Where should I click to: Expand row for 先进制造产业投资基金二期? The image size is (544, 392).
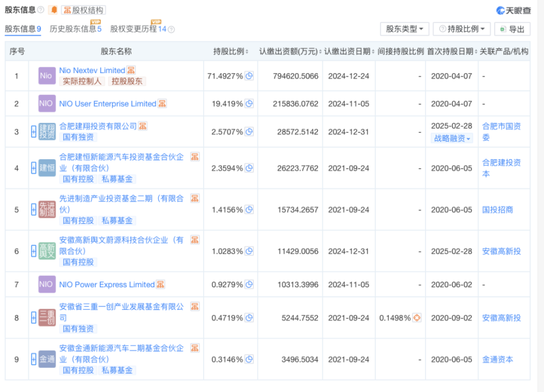coord(33,210)
